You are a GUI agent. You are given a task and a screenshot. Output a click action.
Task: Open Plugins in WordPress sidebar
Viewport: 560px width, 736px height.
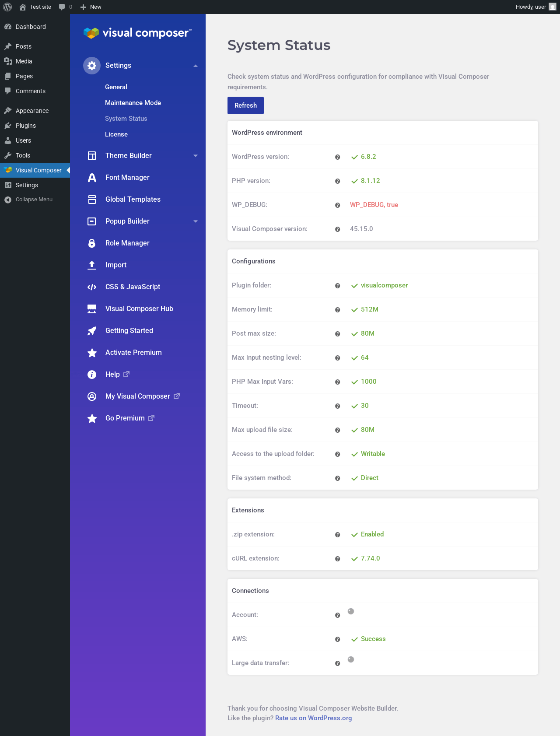pyautogui.click(x=35, y=126)
